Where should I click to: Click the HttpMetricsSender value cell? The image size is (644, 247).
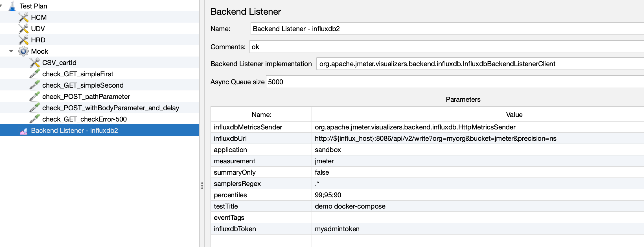478,127
